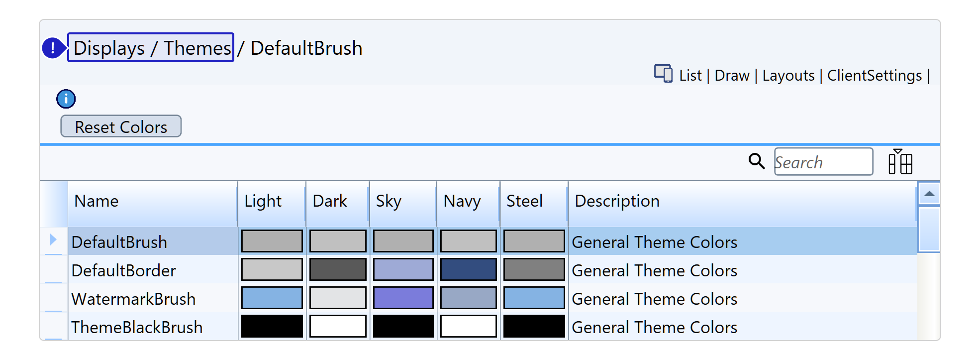Focus the Search input field
Screen dimensions: 980x360
(x=823, y=162)
